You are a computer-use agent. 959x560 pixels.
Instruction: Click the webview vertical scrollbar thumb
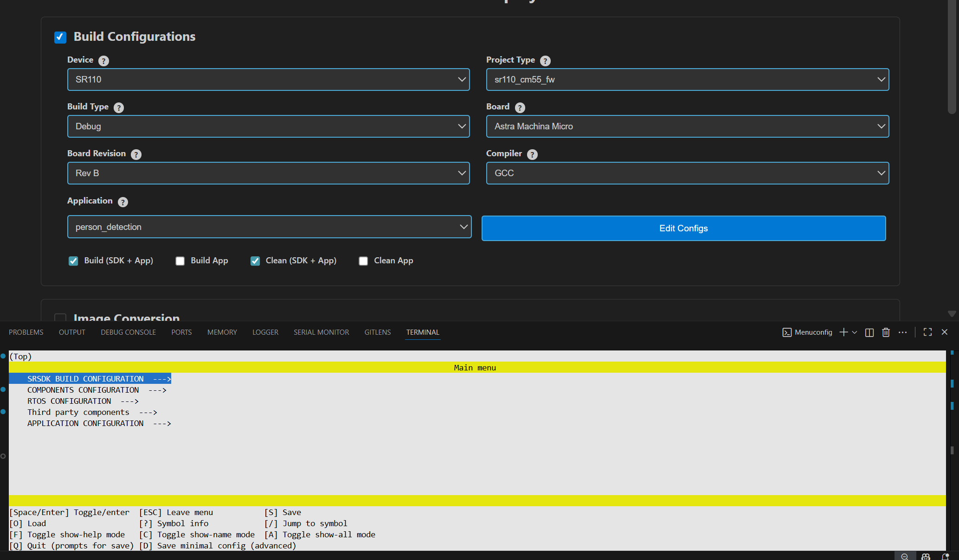tap(952, 56)
